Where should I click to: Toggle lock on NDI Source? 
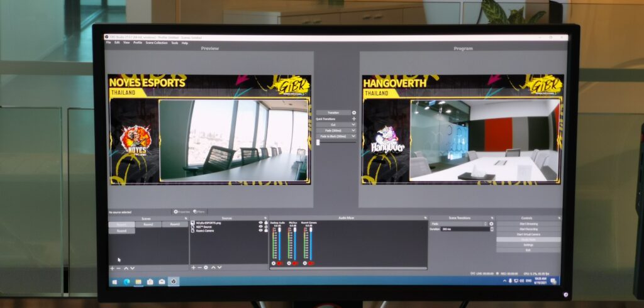[x=266, y=227]
